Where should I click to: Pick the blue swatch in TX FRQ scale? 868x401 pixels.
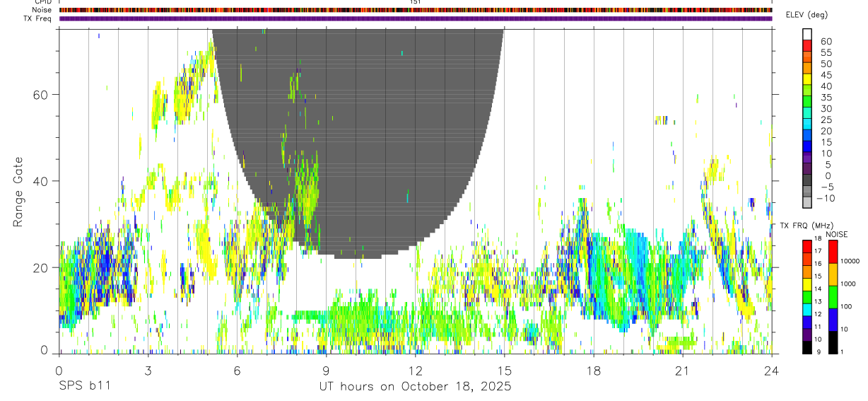(807, 322)
